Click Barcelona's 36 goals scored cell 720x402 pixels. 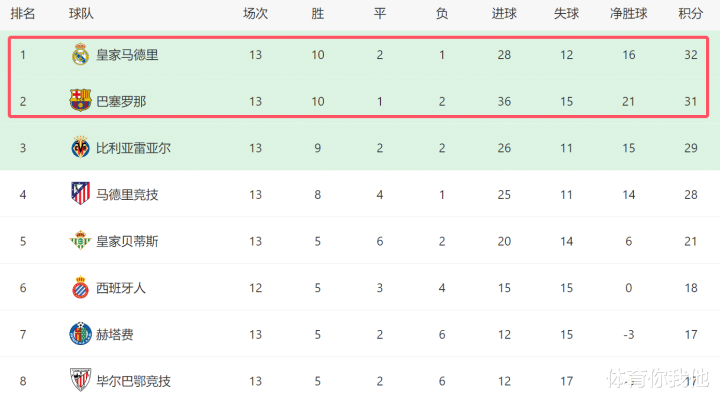(x=504, y=100)
